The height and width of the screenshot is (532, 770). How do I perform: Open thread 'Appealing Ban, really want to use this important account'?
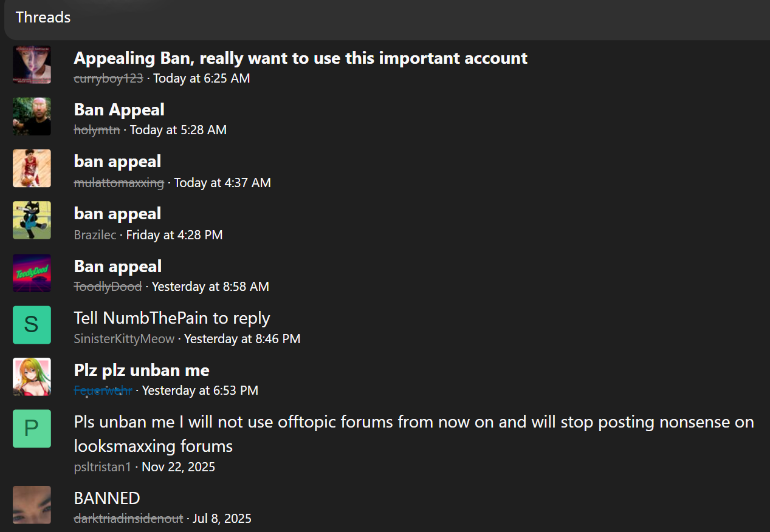pos(300,58)
